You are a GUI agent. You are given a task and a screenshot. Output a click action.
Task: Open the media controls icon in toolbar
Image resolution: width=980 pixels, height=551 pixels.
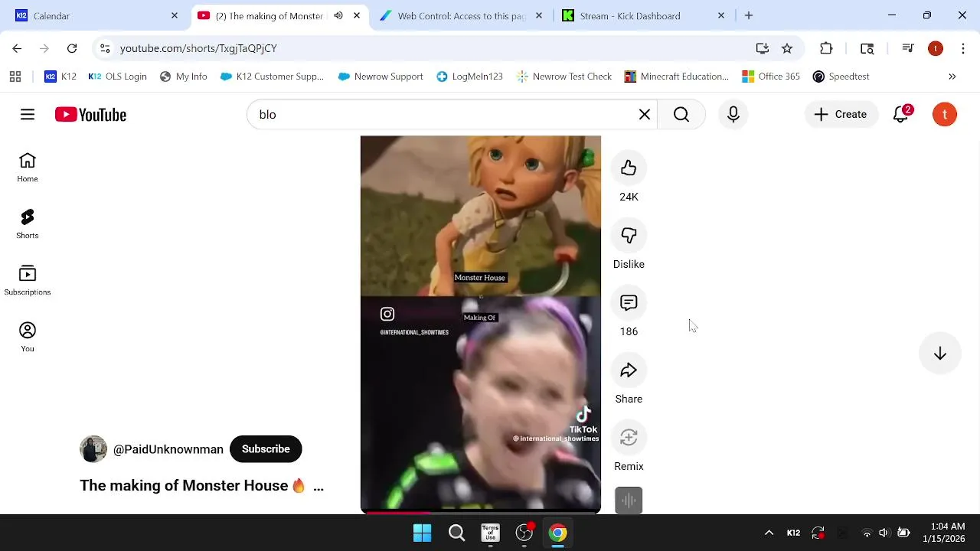908,48
